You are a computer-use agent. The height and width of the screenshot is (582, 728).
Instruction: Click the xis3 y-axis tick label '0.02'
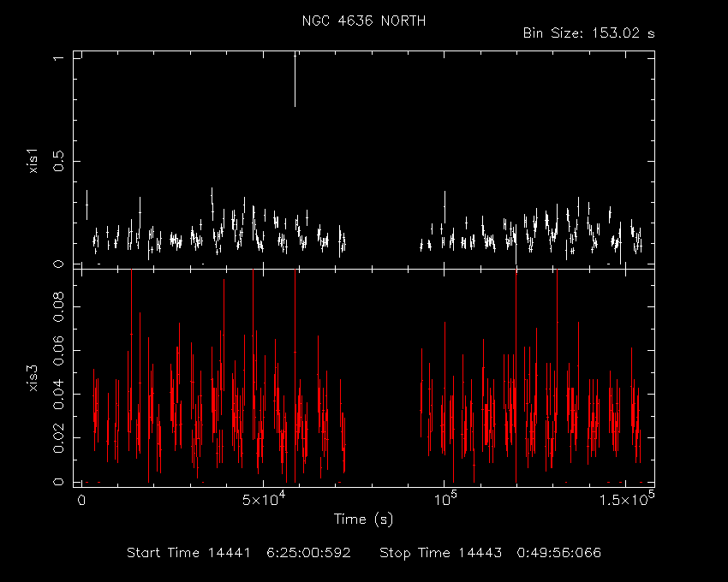(x=58, y=437)
